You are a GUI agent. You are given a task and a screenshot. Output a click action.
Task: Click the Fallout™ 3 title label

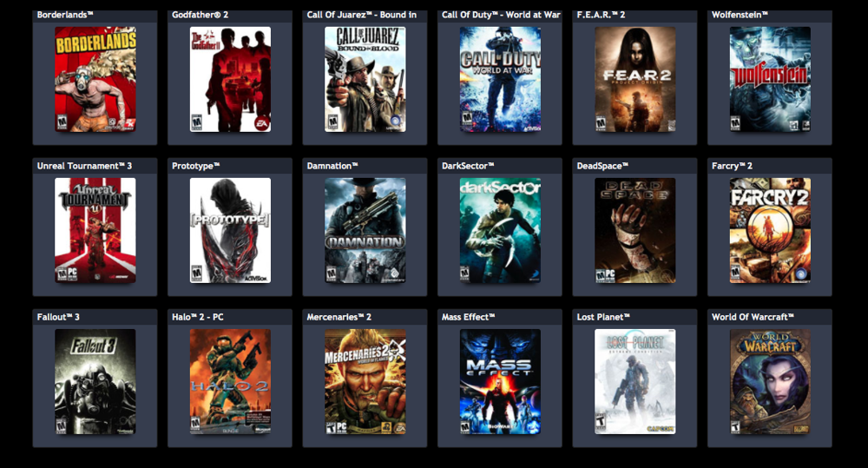point(58,317)
